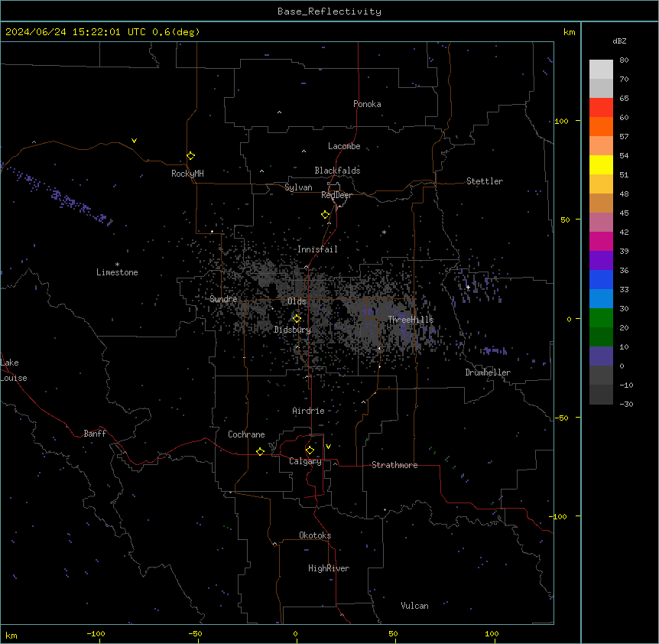Click the Sundre label
Viewport: 659px width, 644px height.
pos(223,299)
